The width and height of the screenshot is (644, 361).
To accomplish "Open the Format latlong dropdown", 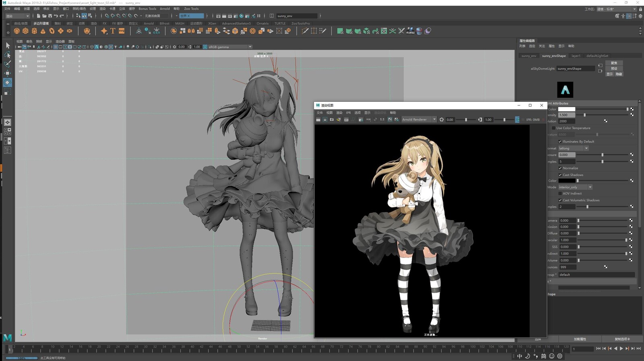I will point(574,149).
